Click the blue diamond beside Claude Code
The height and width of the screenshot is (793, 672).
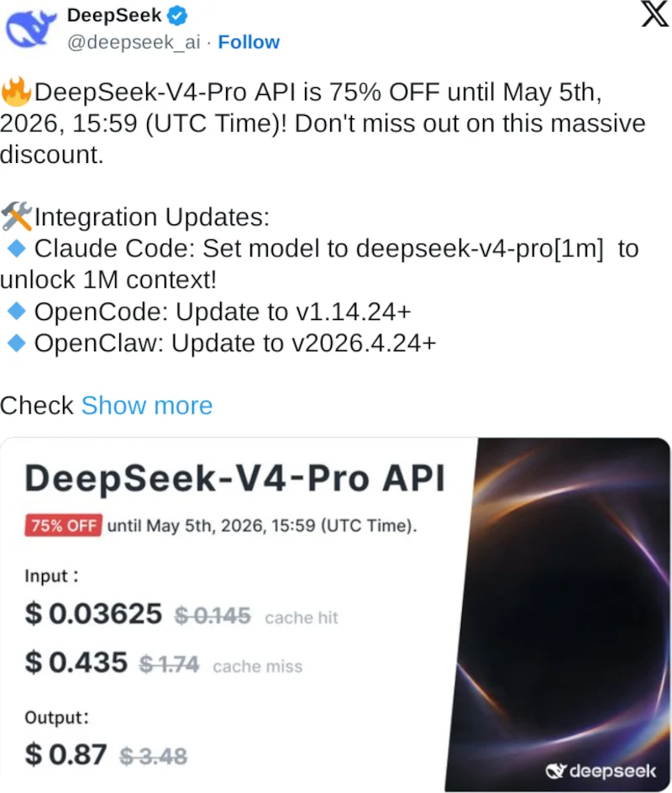tap(15, 249)
